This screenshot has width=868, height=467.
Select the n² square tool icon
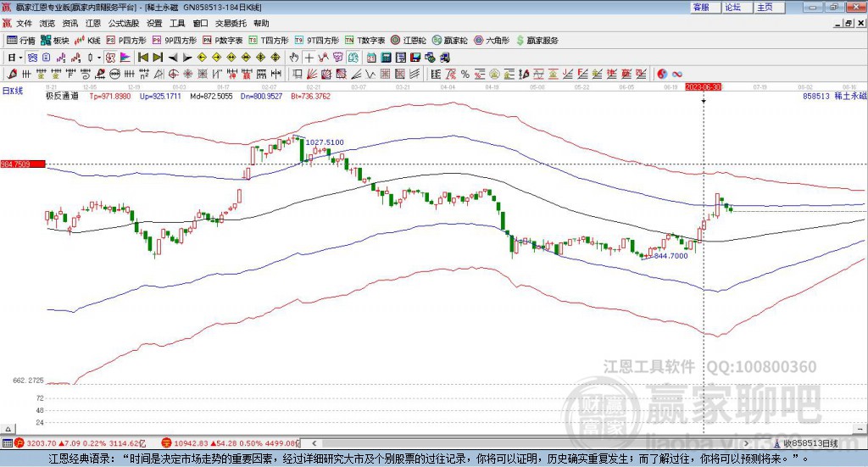pyautogui.click(x=144, y=74)
